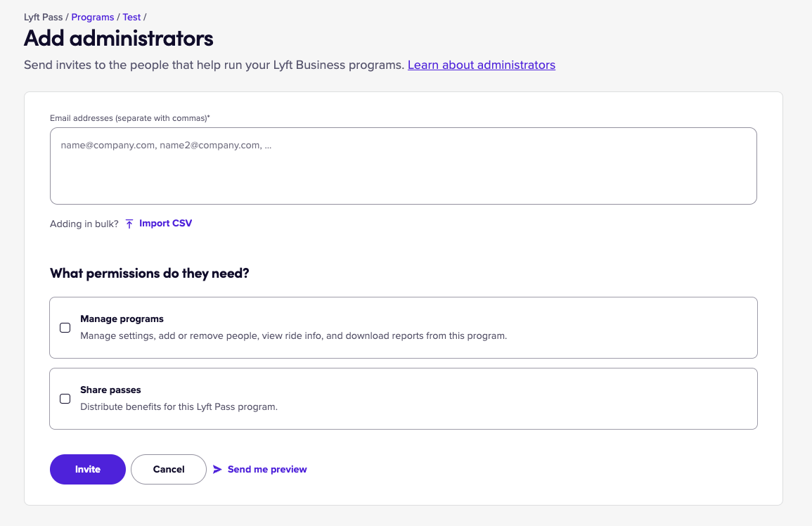Open the Test program from the breadcrumb
The image size is (812, 526).
(131, 17)
